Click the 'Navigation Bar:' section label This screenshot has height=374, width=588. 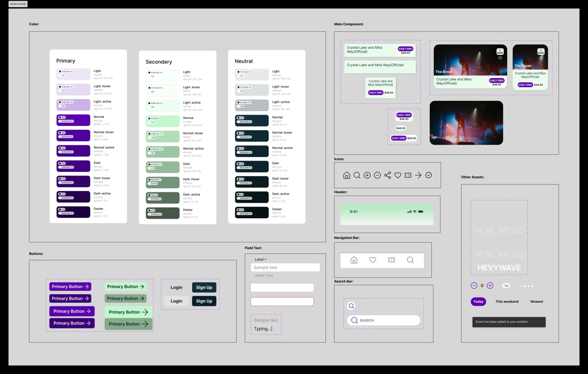tap(347, 237)
